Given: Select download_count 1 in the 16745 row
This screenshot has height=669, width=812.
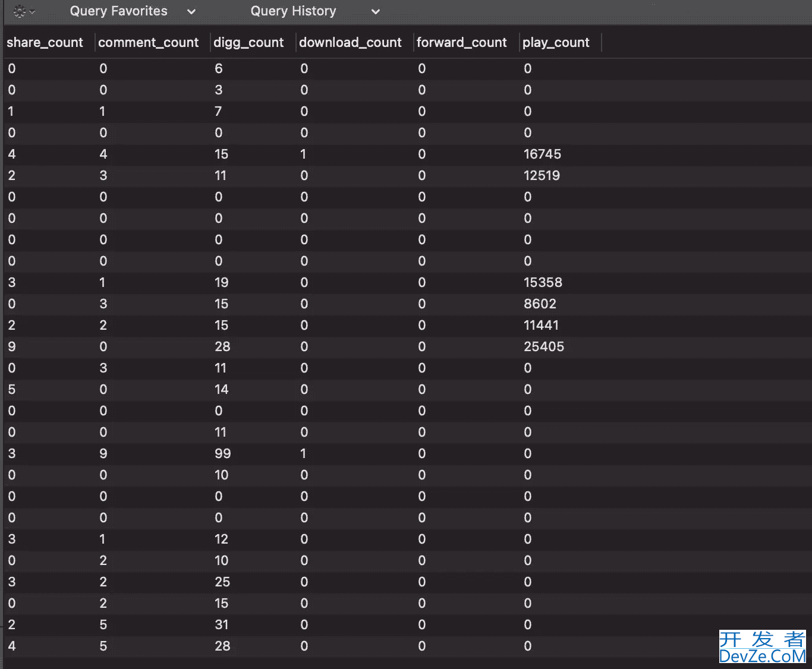Looking at the screenshot, I should tap(303, 154).
